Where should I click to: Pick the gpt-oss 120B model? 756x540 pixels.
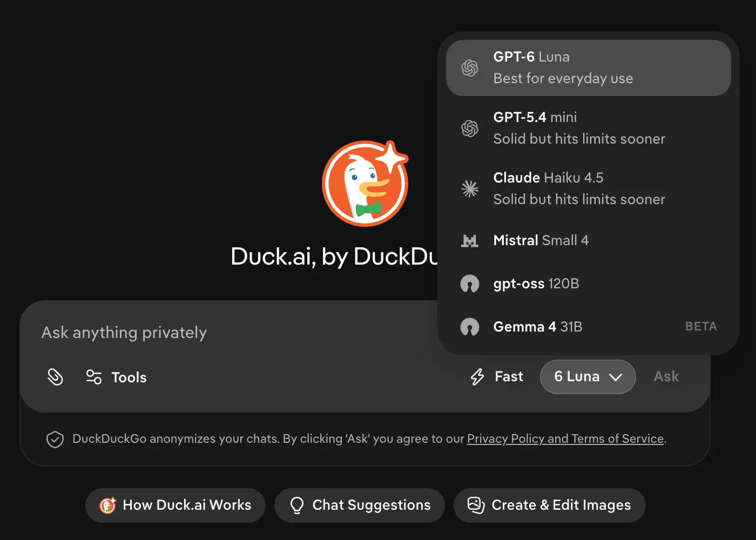tap(589, 284)
